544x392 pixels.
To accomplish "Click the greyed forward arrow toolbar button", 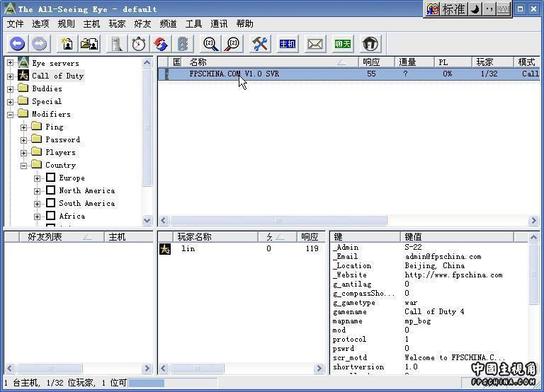I will (x=39, y=44).
